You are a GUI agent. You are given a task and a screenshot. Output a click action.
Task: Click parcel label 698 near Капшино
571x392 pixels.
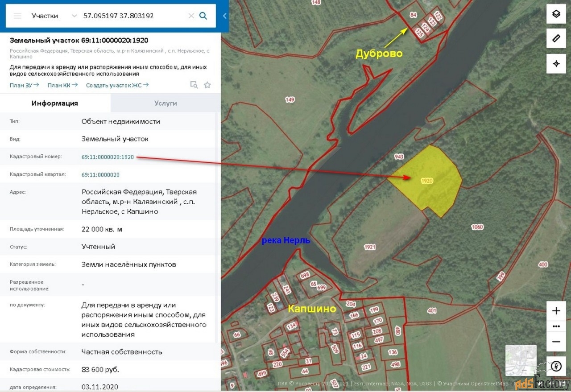(x=305, y=275)
